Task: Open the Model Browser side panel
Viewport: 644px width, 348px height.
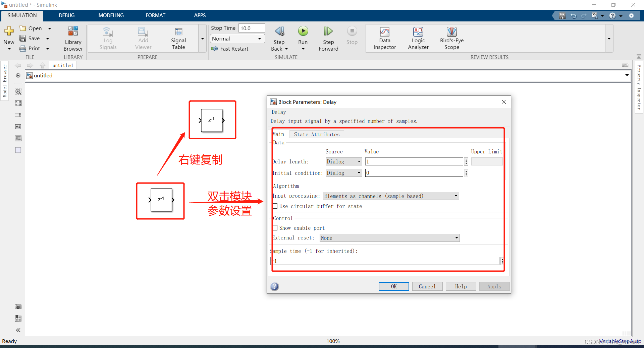Action: click(x=5, y=81)
